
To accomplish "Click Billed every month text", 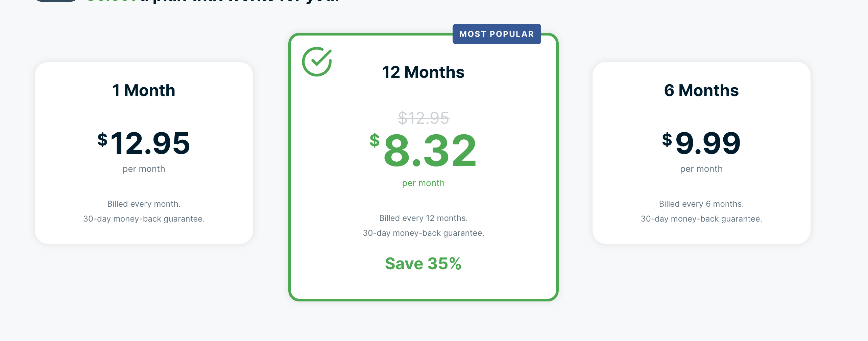I will point(144,204).
